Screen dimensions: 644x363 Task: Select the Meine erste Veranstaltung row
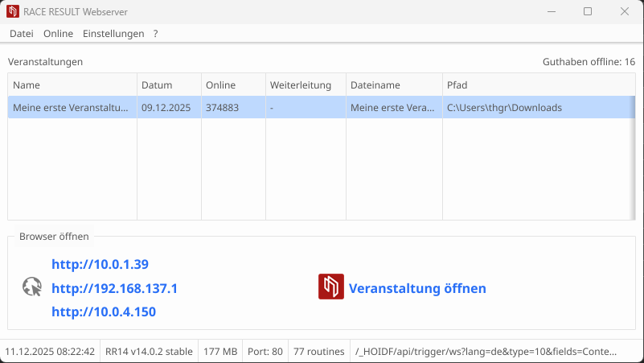click(71, 108)
